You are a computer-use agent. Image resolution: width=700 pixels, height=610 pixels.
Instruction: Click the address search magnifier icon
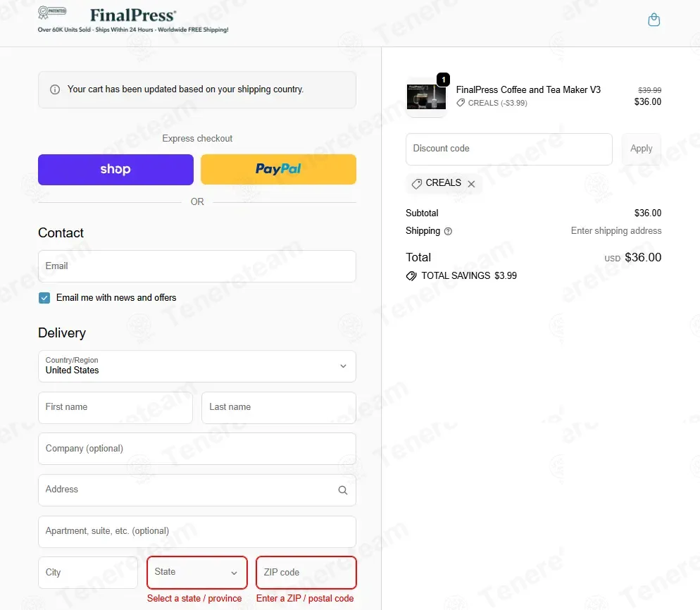point(343,490)
